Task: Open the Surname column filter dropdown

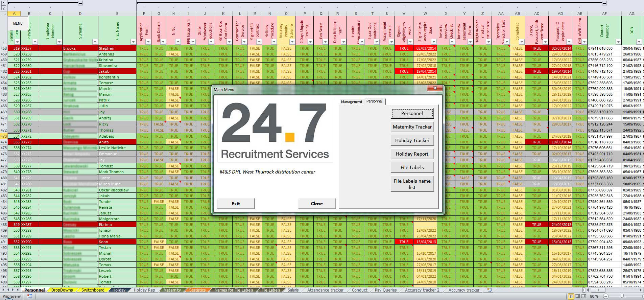Action: point(95,42)
